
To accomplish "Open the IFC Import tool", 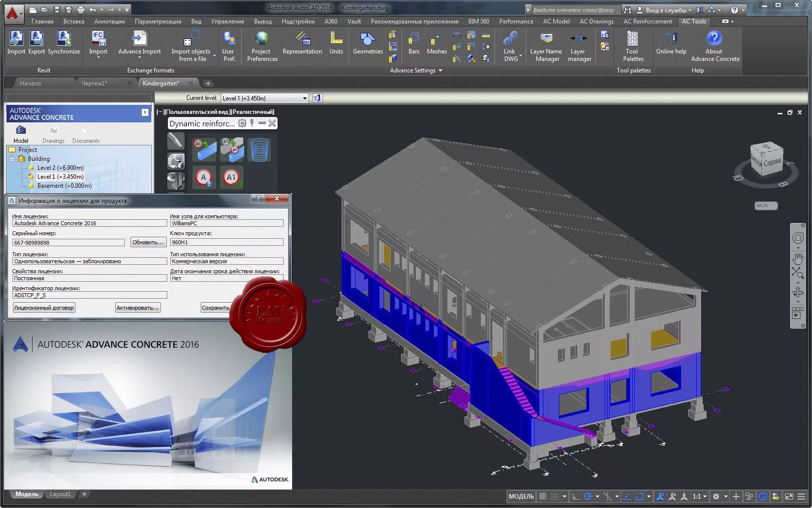I will tap(98, 44).
